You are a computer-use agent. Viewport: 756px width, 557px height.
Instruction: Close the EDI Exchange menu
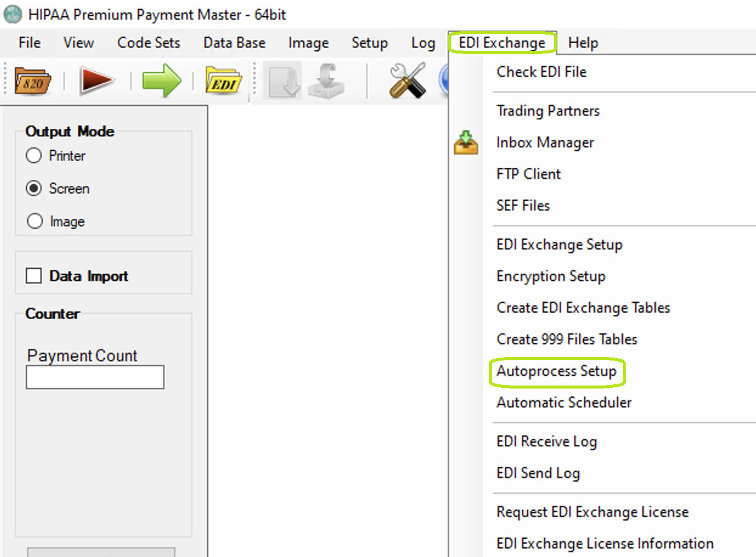[502, 43]
